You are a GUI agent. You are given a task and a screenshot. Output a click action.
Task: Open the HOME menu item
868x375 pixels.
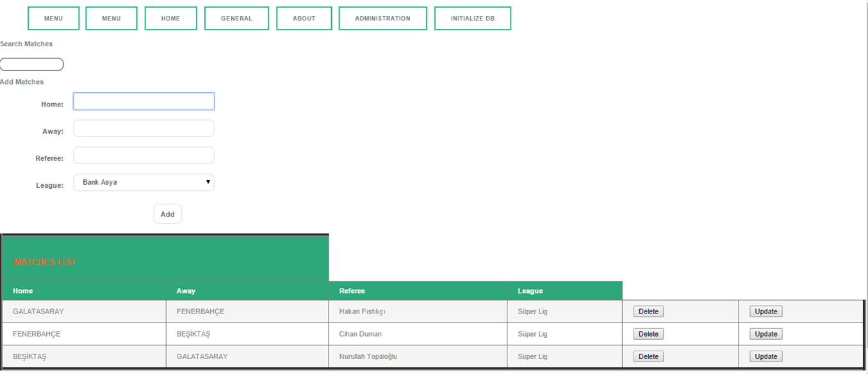[x=170, y=19]
